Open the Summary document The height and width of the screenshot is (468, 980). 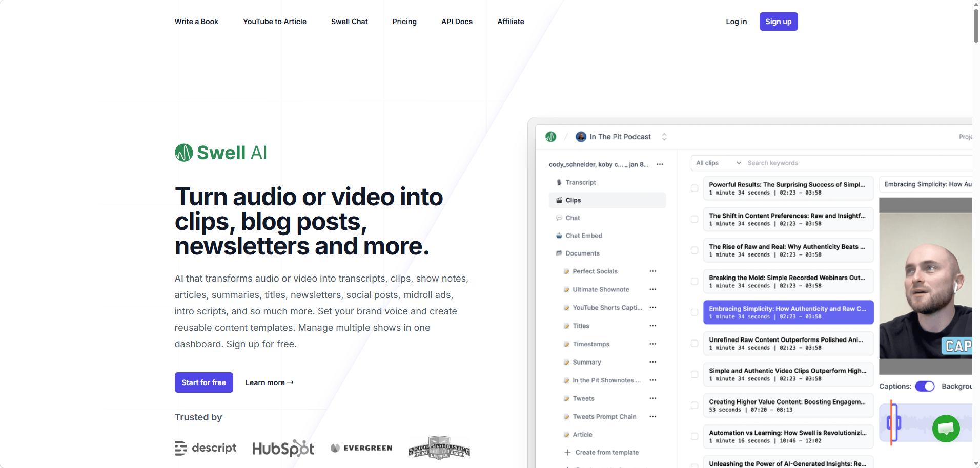pyautogui.click(x=587, y=362)
